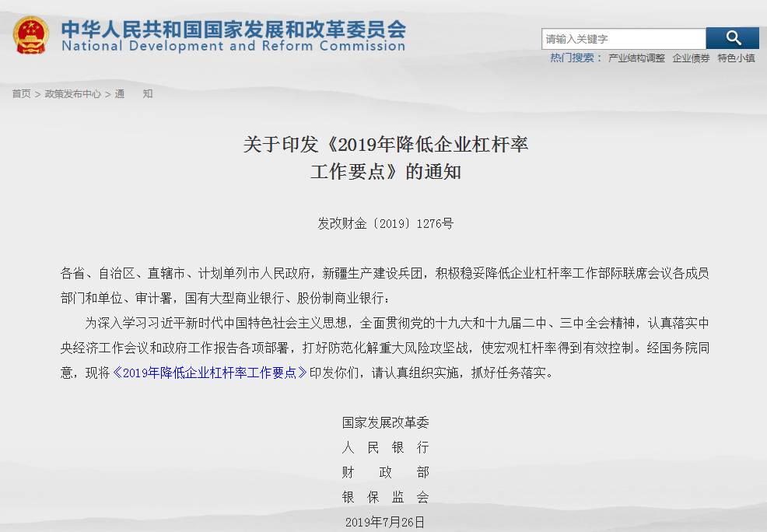Image resolution: width=767 pixels, height=532 pixels.
Task: Click signatory 国家发展改革委
Action: pyautogui.click(x=386, y=422)
